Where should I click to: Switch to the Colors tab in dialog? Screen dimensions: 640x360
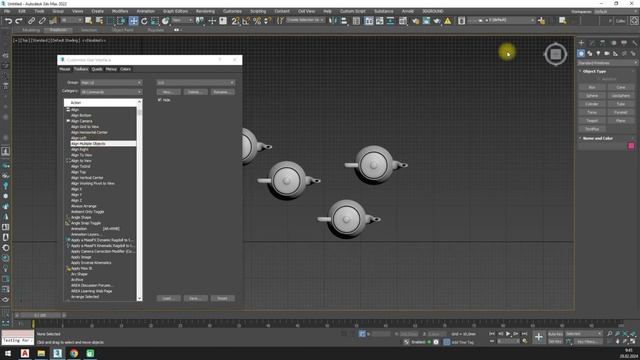[x=125, y=69]
